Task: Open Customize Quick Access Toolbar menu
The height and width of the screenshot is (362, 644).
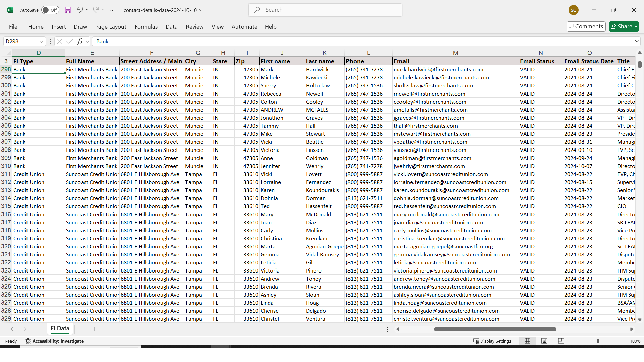Action: click(112, 10)
